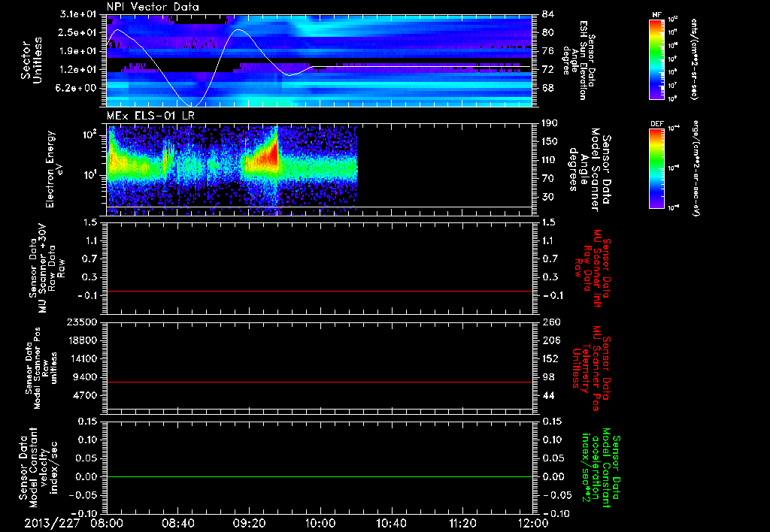Click the Sector Unitless axis label
Screen dimensions: 770x532
pyautogui.click(x=32, y=60)
